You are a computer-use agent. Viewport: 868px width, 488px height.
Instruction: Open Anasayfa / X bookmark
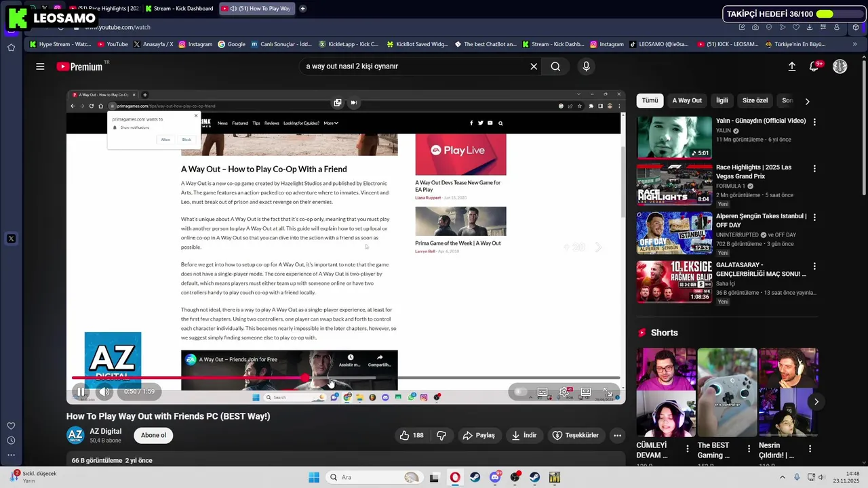(x=153, y=44)
